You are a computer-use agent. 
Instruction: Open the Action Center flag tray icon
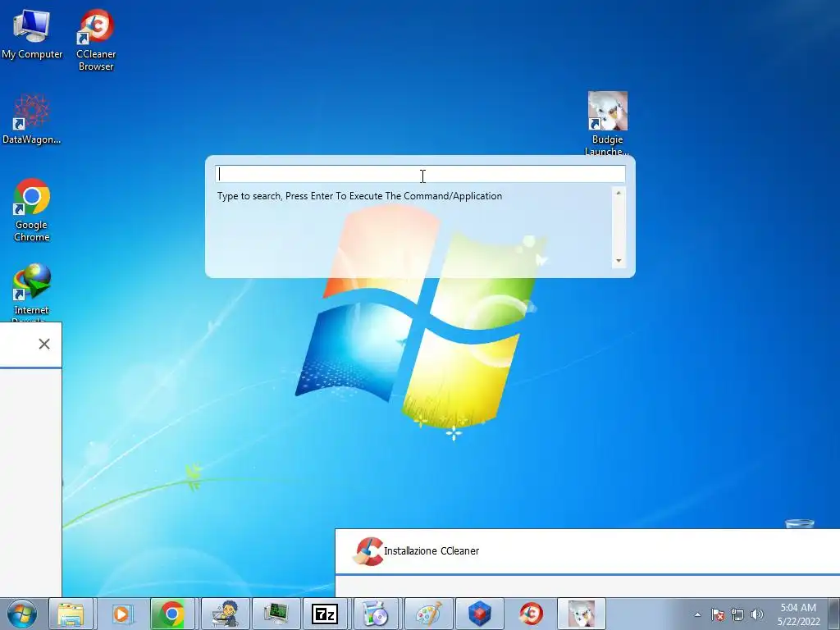click(x=718, y=614)
